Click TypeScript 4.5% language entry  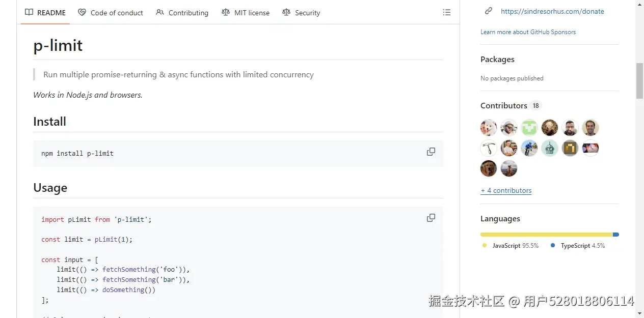pyautogui.click(x=578, y=246)
